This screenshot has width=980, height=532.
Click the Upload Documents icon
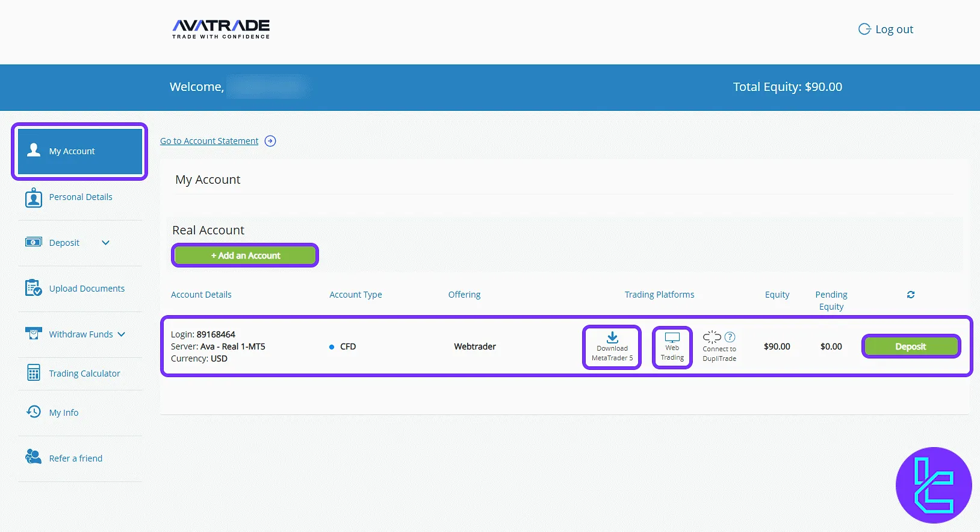click(34, 288)
